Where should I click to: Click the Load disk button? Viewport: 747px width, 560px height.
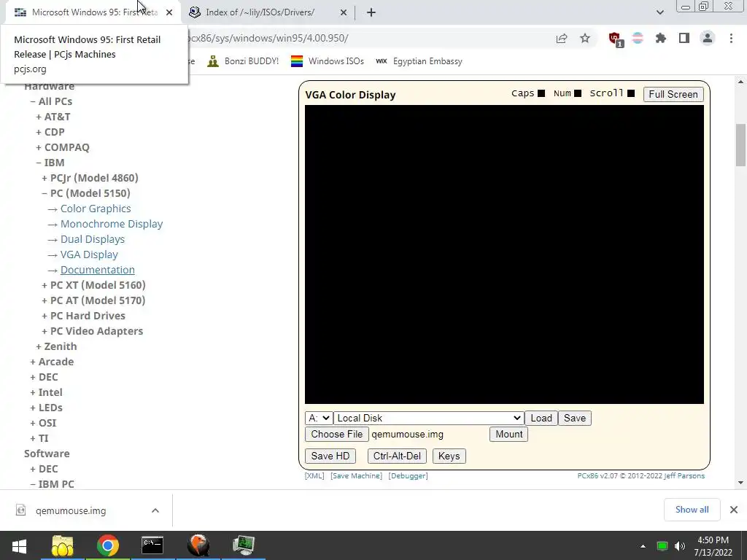coord(541,418)
